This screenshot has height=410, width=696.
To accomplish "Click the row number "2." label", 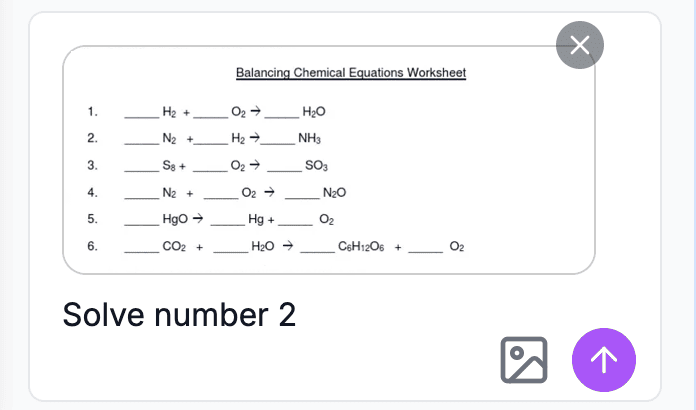I will coord(92,138).
